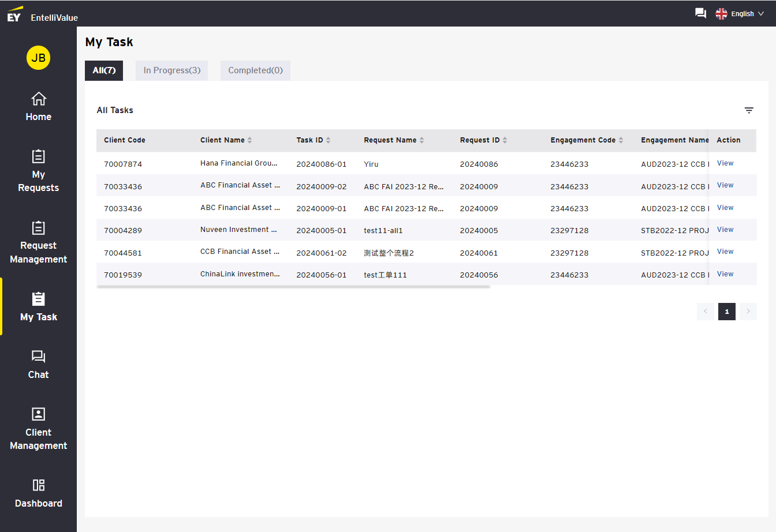Image resolution: width=776 pixels, height=532 pixels.
Task: Sort by Client Name column
Action: click(x=249, y=140)
